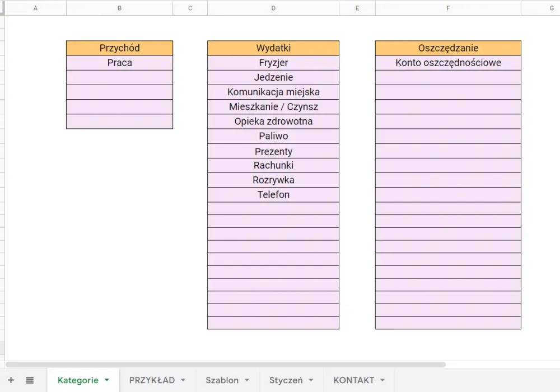Select the Prezenty cell

click(273, 151)
